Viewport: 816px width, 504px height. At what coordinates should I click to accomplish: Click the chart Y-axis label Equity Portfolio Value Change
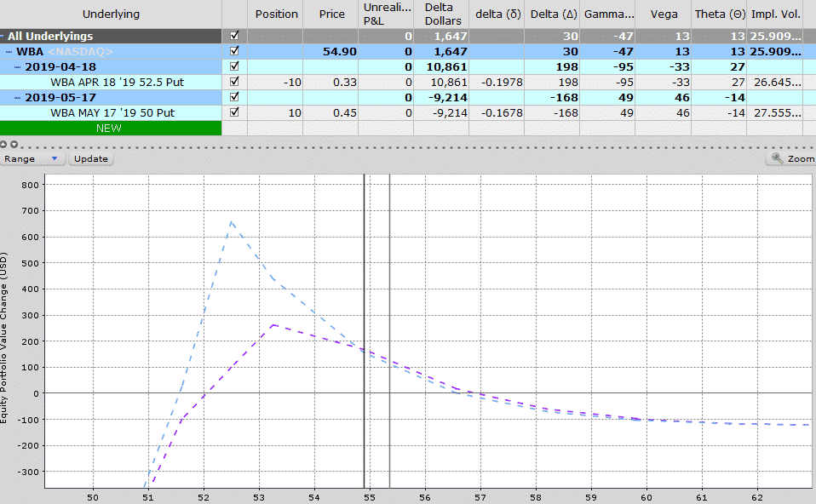4,337
